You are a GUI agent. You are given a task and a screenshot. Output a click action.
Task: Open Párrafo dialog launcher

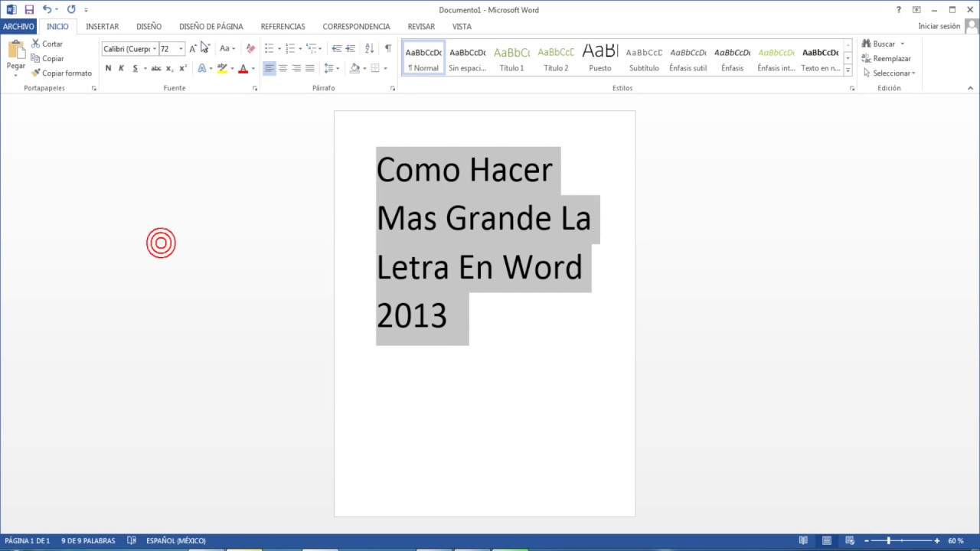click(x=393, y=89)
